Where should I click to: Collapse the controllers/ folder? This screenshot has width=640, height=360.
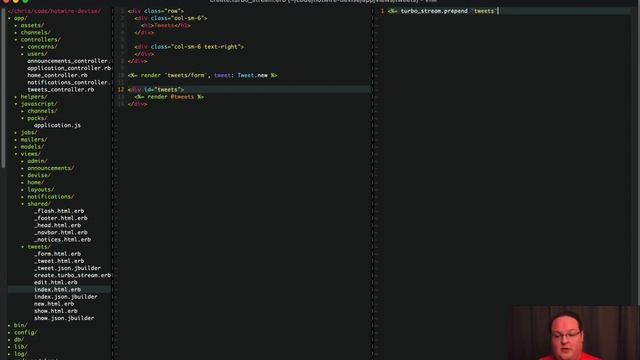click(x=40, y=40)
